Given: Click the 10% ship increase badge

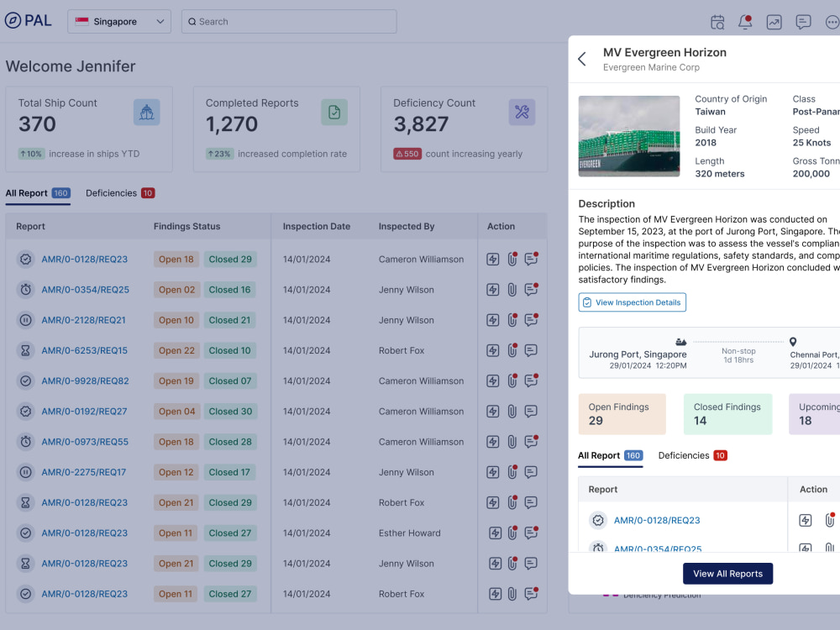Looking at the screenshot, I should [31, 154].
